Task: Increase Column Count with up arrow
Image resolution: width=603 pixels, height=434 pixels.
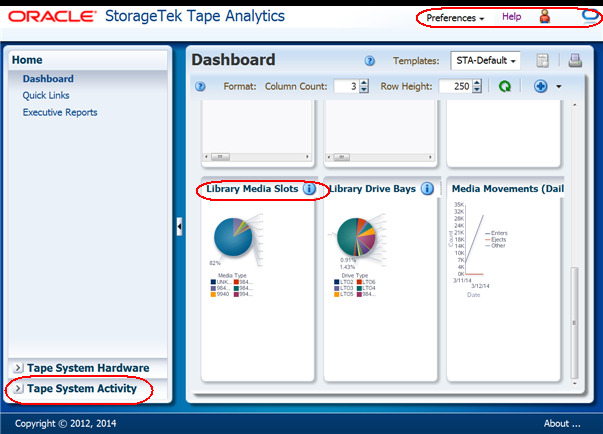Action: click(x=364, y=83)
